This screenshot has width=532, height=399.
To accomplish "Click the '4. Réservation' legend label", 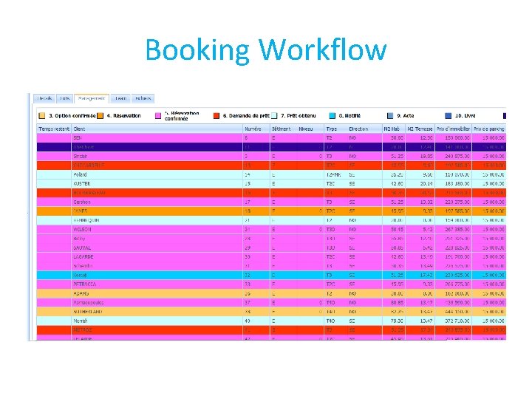I will 124,116.
